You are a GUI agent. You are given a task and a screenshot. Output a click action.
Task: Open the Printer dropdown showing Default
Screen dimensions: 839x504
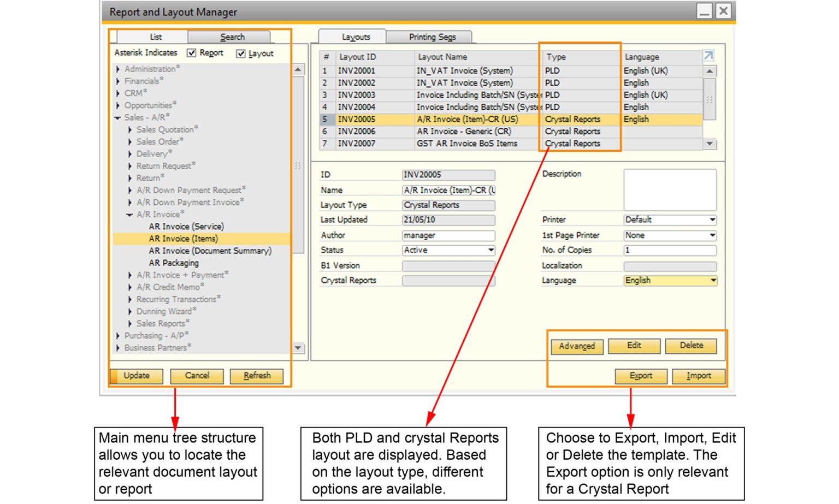pos(712,220)
